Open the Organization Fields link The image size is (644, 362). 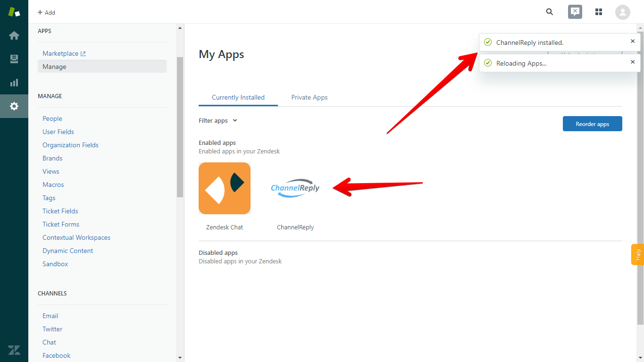click(71, 145)
